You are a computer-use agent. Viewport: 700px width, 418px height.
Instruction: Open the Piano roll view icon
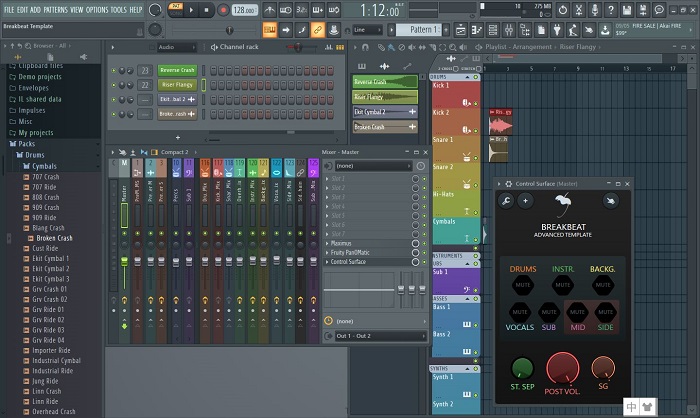tap(476, 30)
